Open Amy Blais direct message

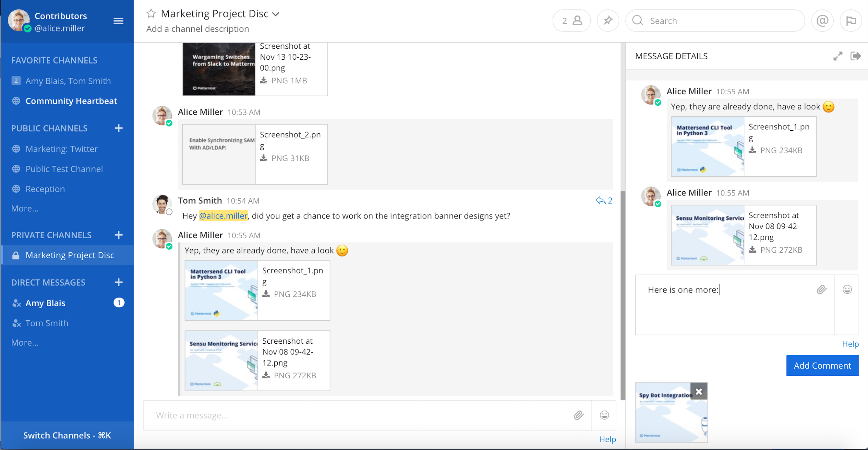pos(45,303)
